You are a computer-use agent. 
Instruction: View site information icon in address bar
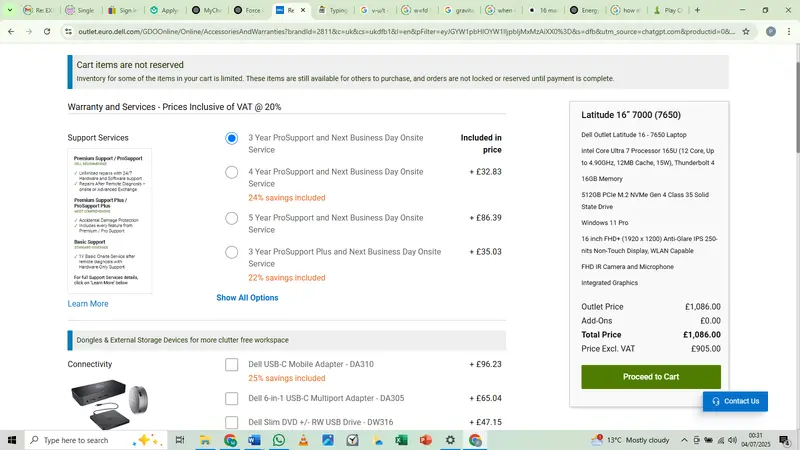[x=68, y=32]
